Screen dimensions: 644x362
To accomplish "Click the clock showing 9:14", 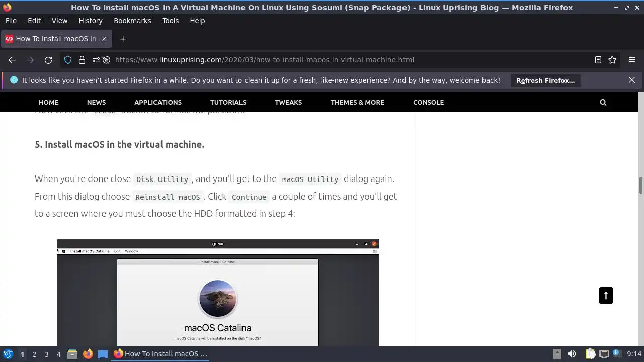I will click(x=634, y=354).
